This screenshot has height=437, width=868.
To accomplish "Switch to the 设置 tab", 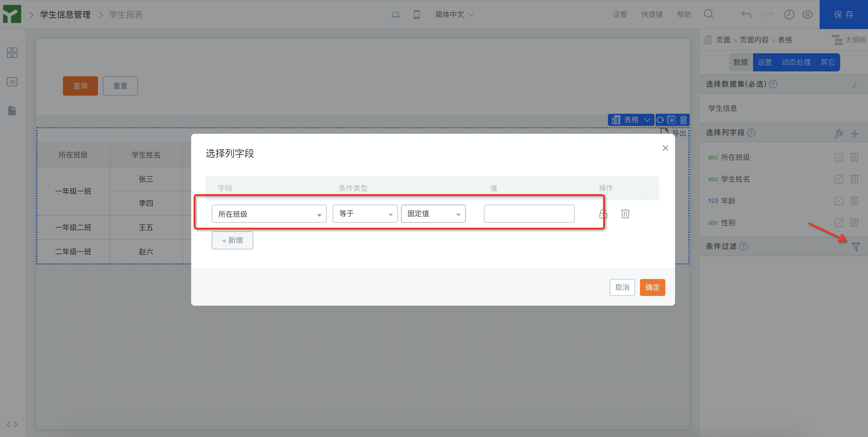I will coord(765,62).
